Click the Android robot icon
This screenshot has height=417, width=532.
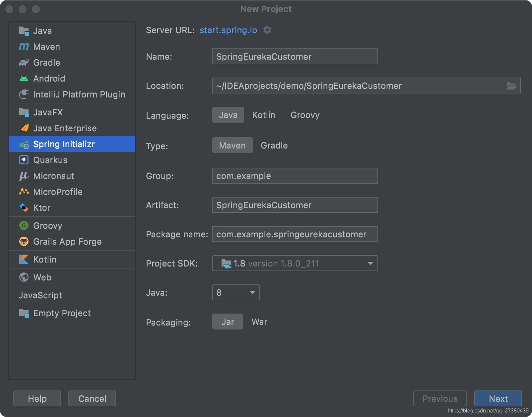click(x=24, y=79)
